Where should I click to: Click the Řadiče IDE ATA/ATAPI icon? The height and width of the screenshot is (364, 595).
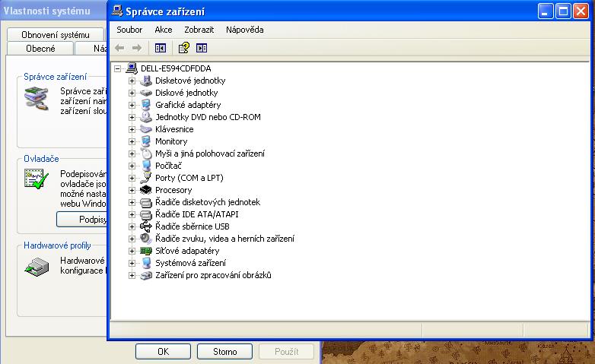pyautogui.click(x=146, y=214)
